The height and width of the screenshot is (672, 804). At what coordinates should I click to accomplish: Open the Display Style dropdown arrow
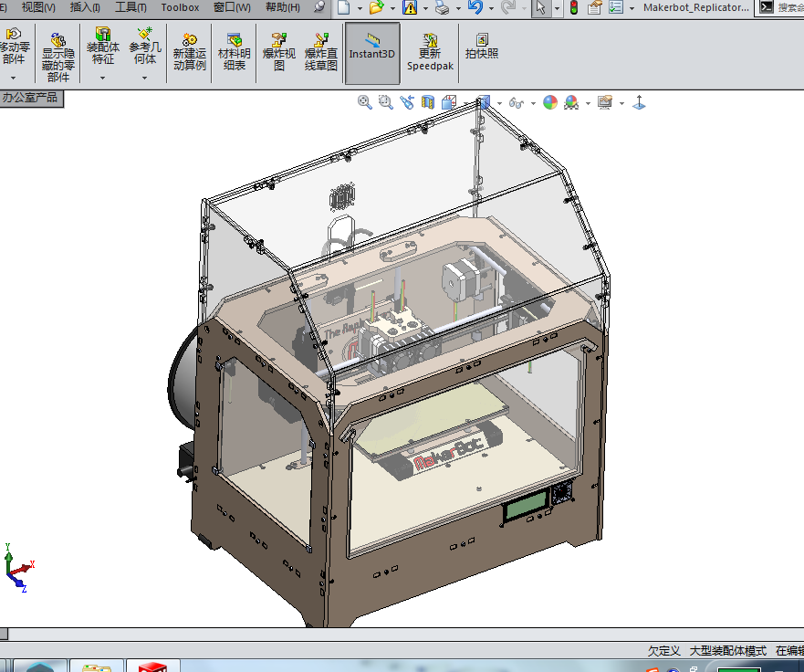pos(497,102)
